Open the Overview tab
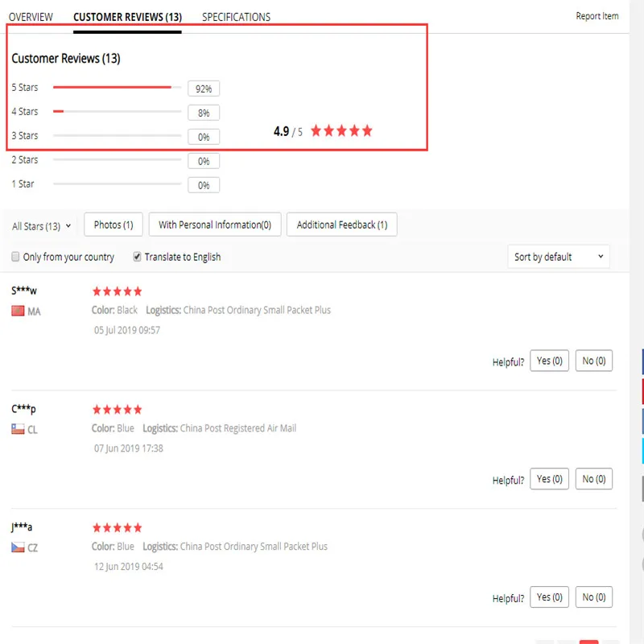Screen dimensions: 644x644 coord(31,17)
